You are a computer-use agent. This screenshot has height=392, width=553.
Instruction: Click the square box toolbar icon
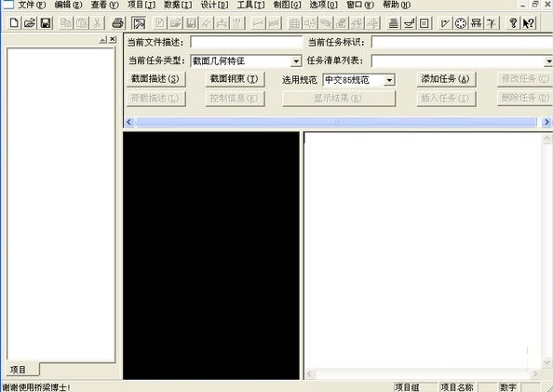coord(425,23)
